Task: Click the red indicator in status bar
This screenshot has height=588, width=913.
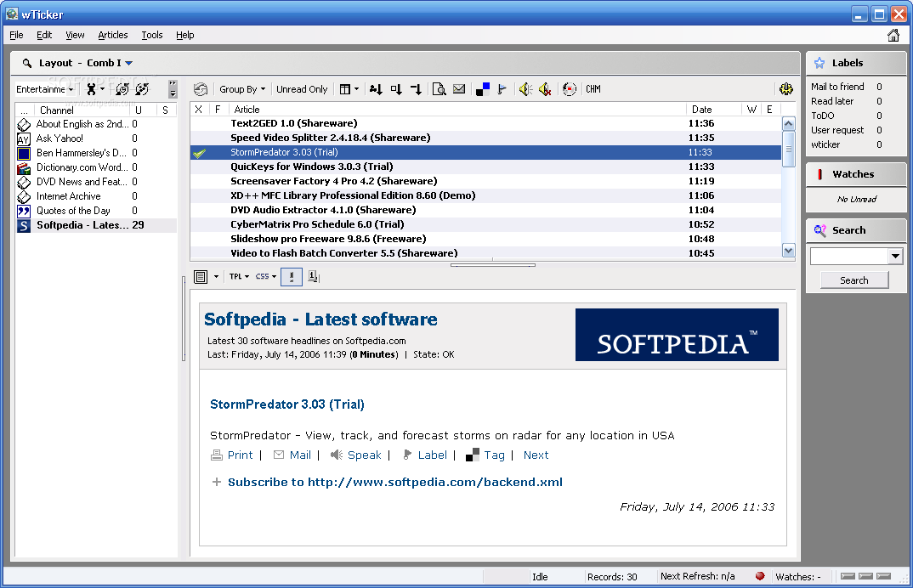Action: tap(760, 576)
